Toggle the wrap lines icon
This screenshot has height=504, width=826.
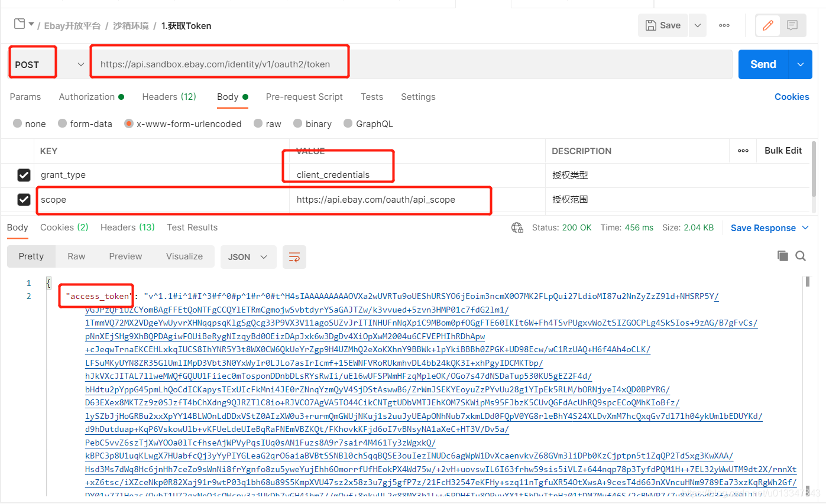click(294, 257)
